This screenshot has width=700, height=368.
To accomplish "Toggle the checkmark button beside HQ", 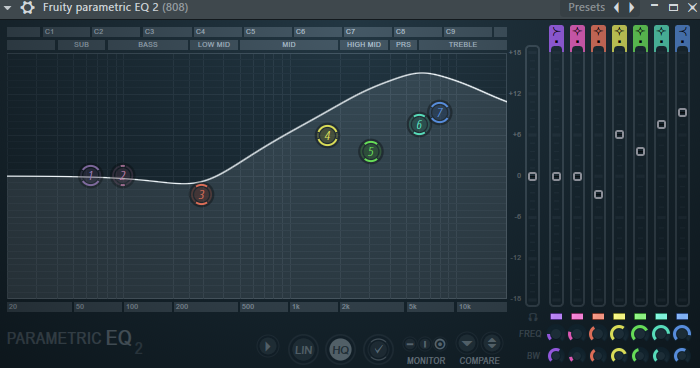I will [378, 350].
